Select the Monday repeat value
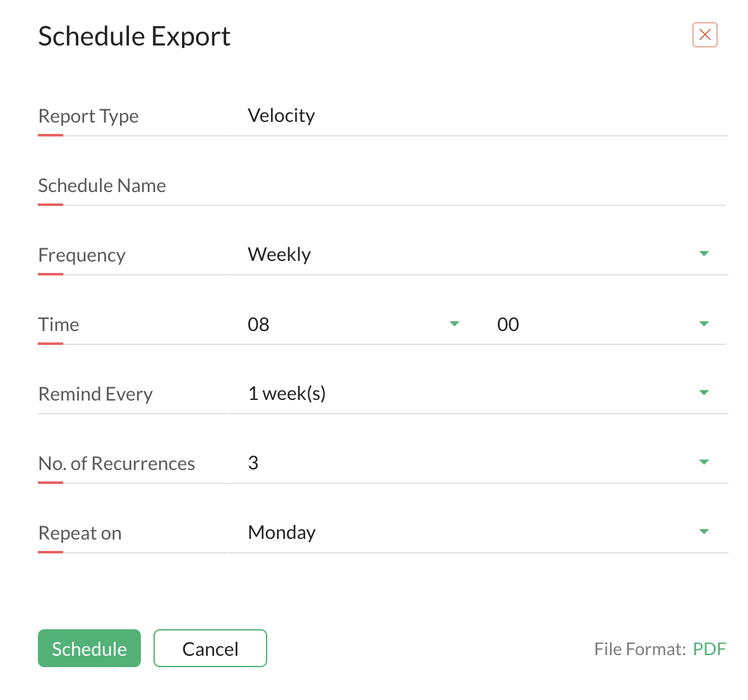Screen dimensions: 748x700 (282, 533)
